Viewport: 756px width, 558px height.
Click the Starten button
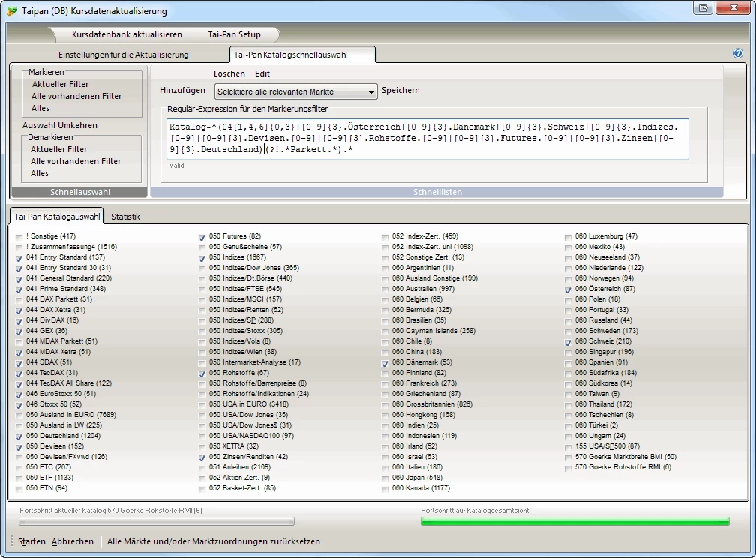pos(31,541)
